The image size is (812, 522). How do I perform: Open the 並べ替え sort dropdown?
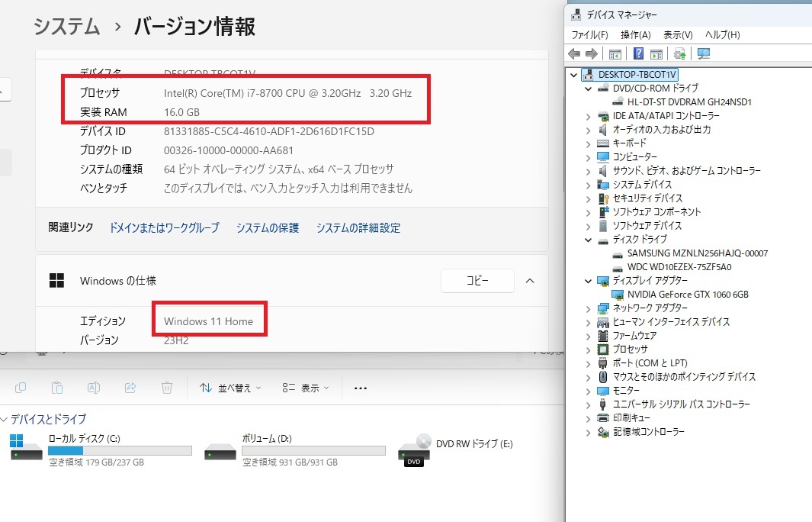click(230, 388)
